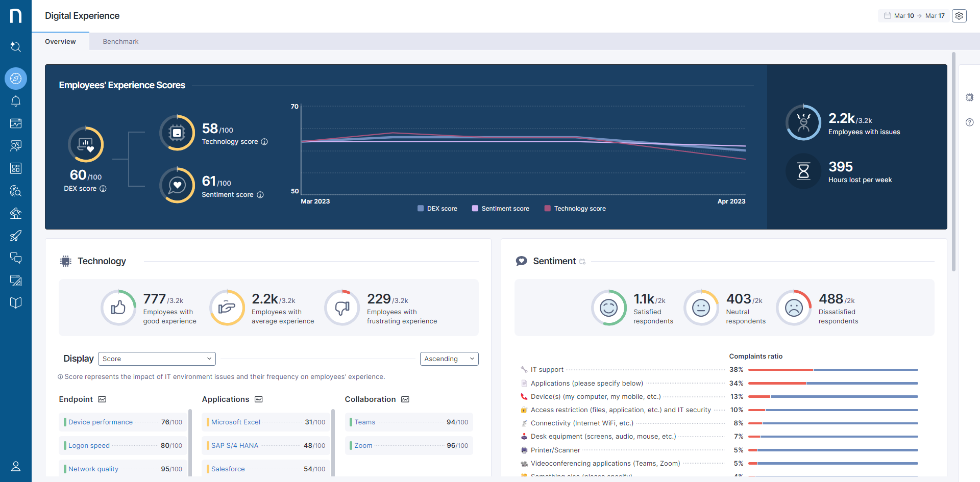Open the Mar 10 to Mar 17 date picker
980x482 pixels.
914,16
